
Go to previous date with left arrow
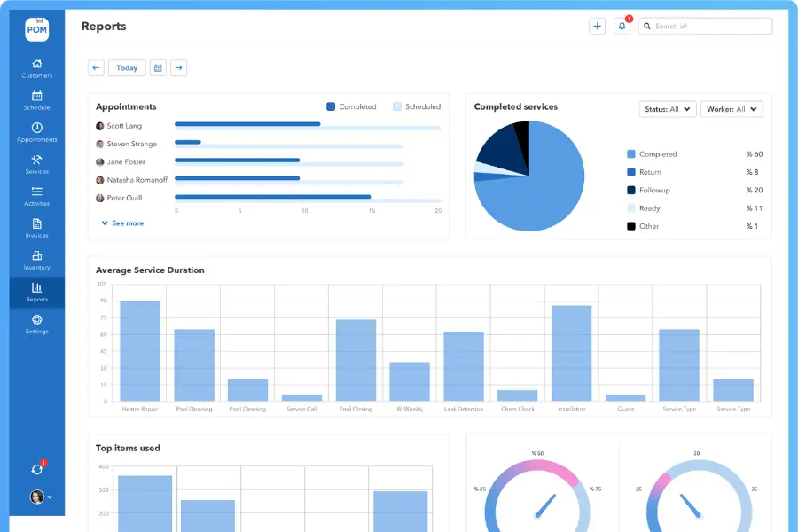(96, 67)
